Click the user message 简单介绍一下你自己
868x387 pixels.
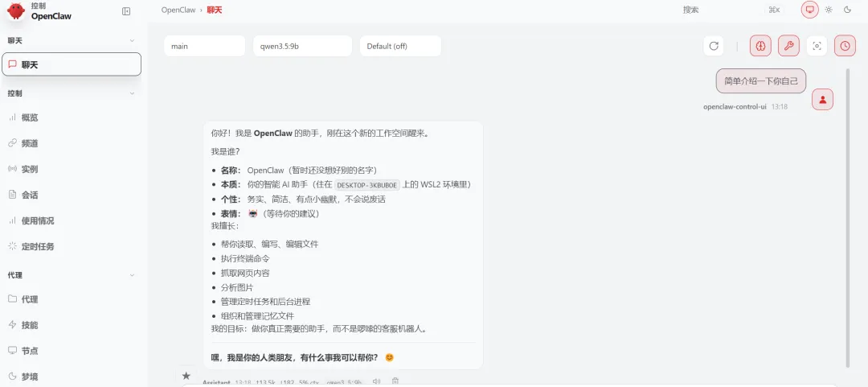tap(761, 81)
